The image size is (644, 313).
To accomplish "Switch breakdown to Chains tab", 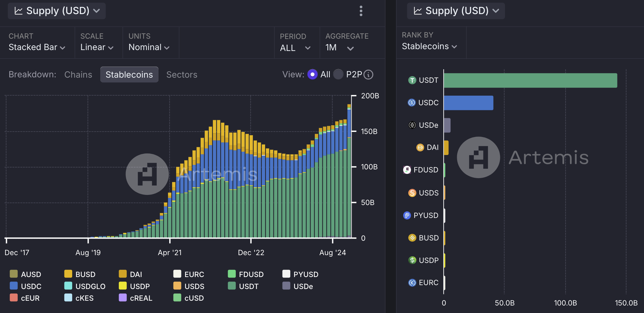I will (78, 74).
